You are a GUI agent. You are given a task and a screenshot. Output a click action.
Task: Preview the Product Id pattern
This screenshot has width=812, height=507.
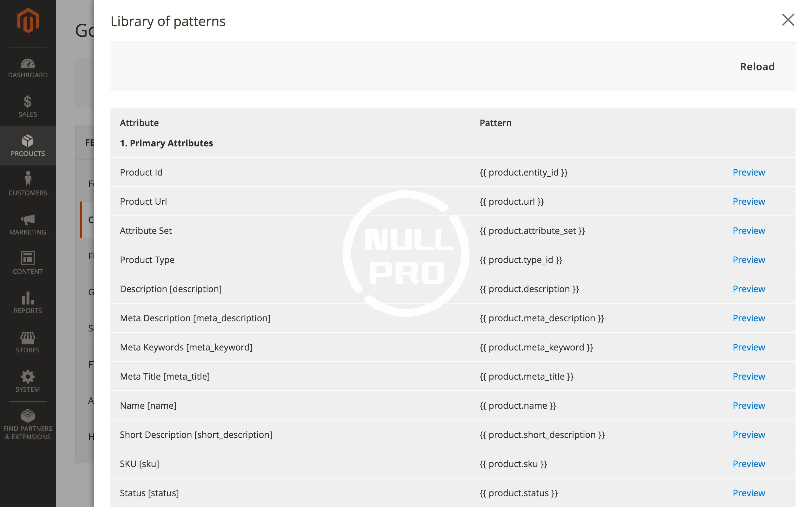point(749,172)
